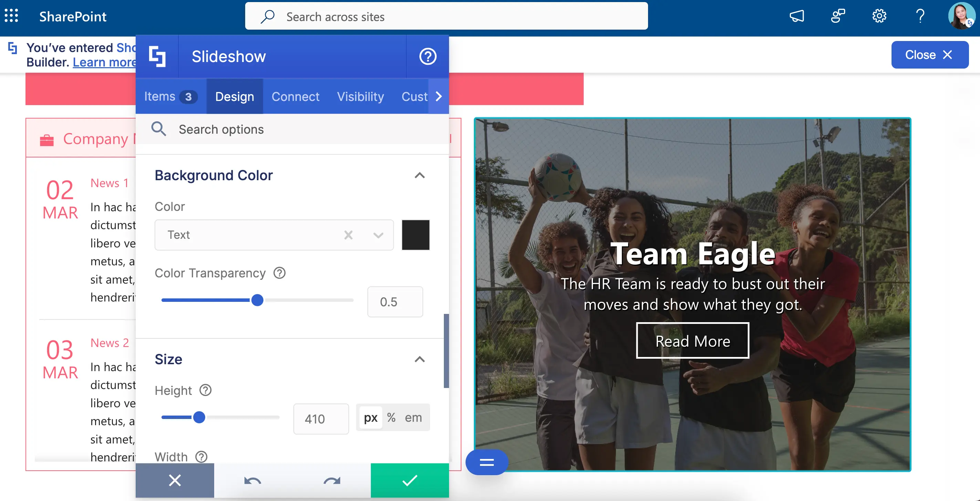This screenshot has width=980, height=501.
Task: Select the % unit for Height
Action: point(391,418)
